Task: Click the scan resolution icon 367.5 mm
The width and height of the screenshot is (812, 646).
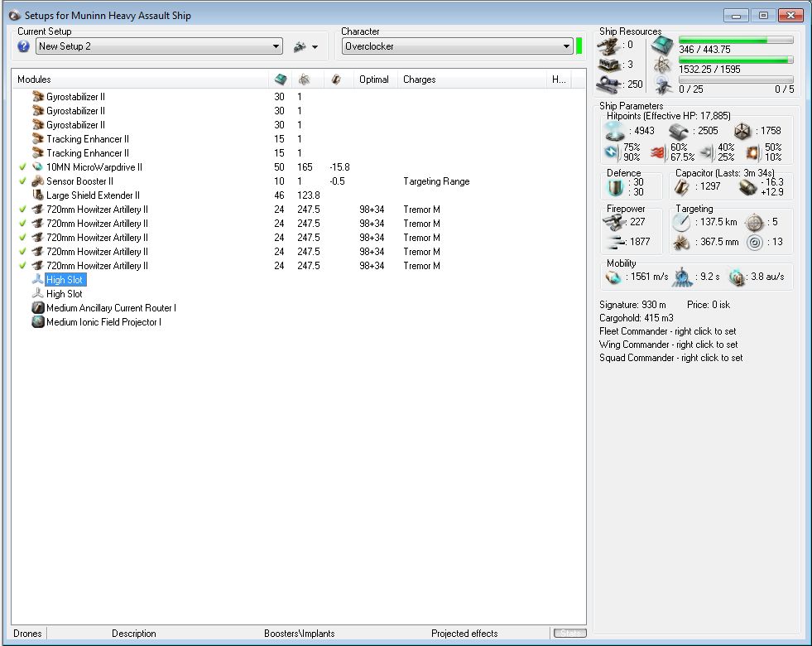Action: pos(681,243)
